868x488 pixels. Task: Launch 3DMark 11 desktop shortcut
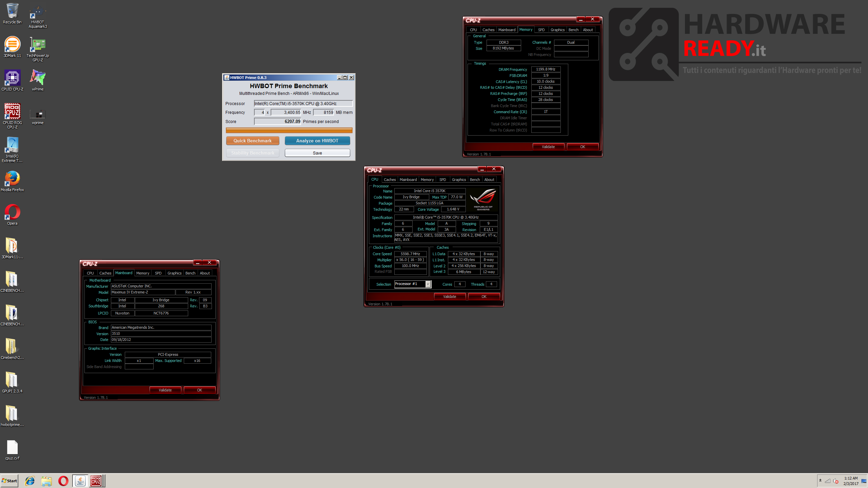[x=12, y=47]
